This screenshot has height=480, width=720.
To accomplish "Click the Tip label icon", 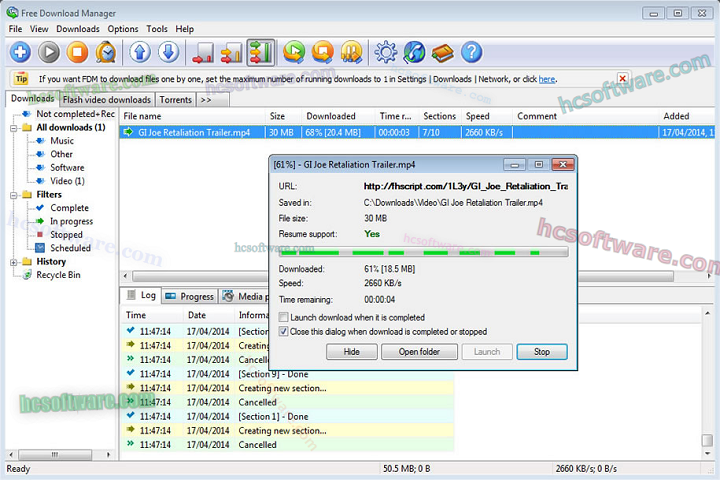I will coord(21,79).
